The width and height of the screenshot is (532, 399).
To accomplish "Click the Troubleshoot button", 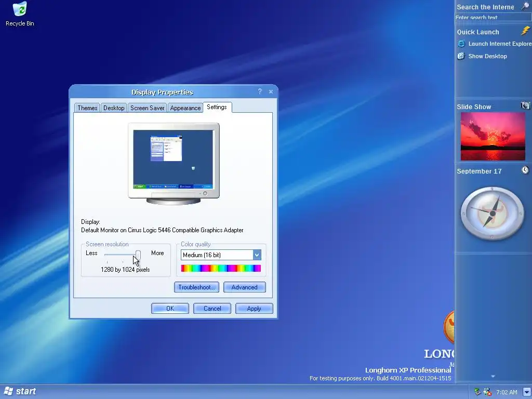I will click(x=197, y=287).
